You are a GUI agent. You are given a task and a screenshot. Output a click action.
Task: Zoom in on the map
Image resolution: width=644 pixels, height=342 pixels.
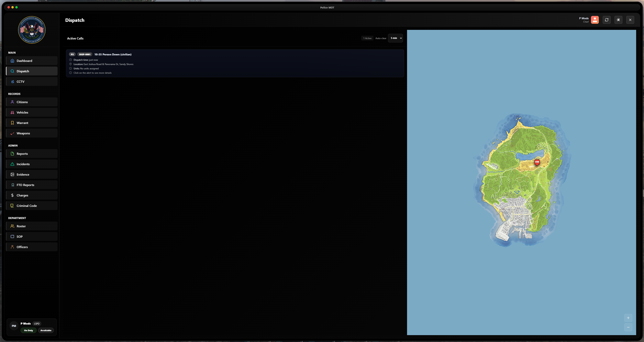(628, 318)
